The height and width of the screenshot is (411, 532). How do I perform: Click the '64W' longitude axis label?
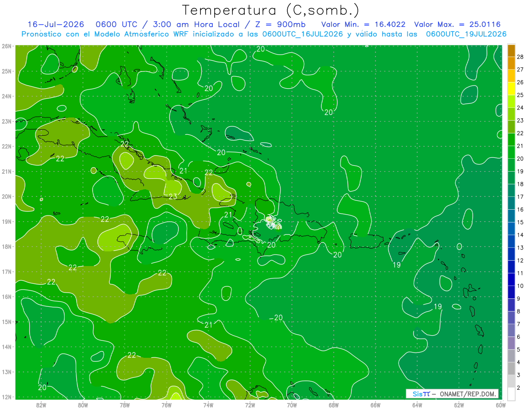(x=417, y=405)
